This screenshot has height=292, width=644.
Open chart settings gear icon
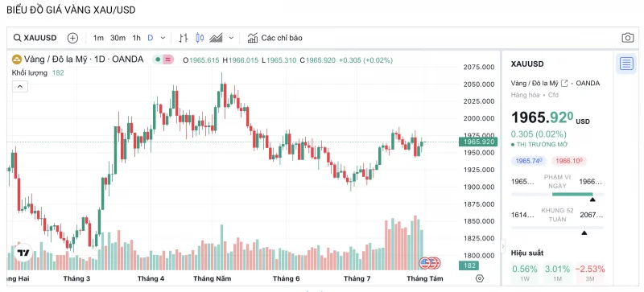(479, 278)
